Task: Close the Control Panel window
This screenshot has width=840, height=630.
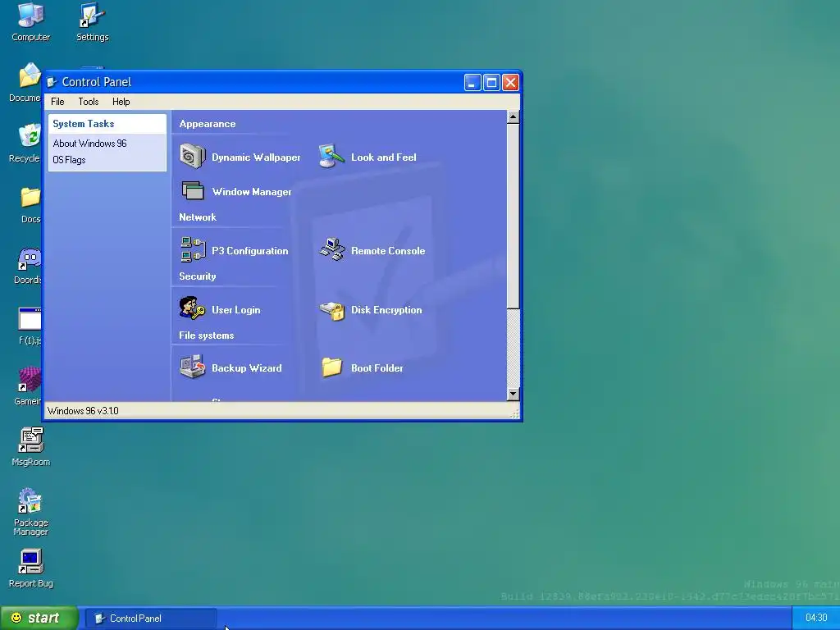Action: click(x=510, y=83)
